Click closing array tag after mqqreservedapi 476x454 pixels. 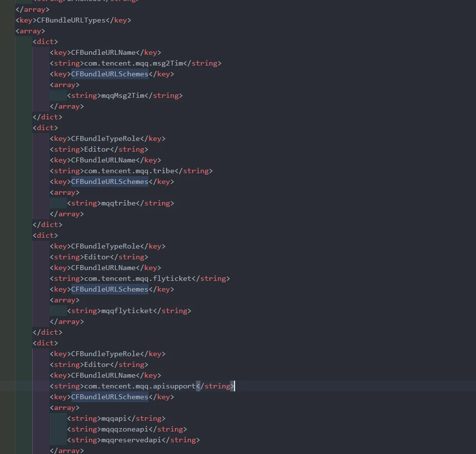pos(66,450)
